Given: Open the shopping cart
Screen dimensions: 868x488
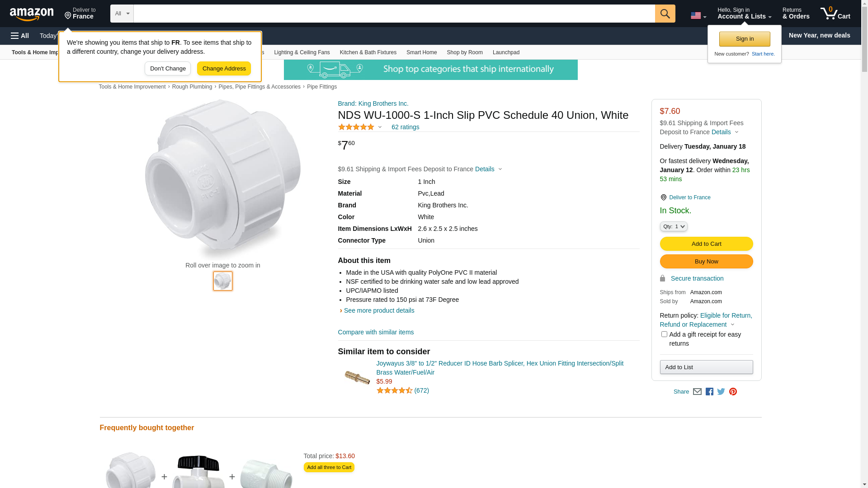Looking at the screenshot, I should (x=835, y=14).
